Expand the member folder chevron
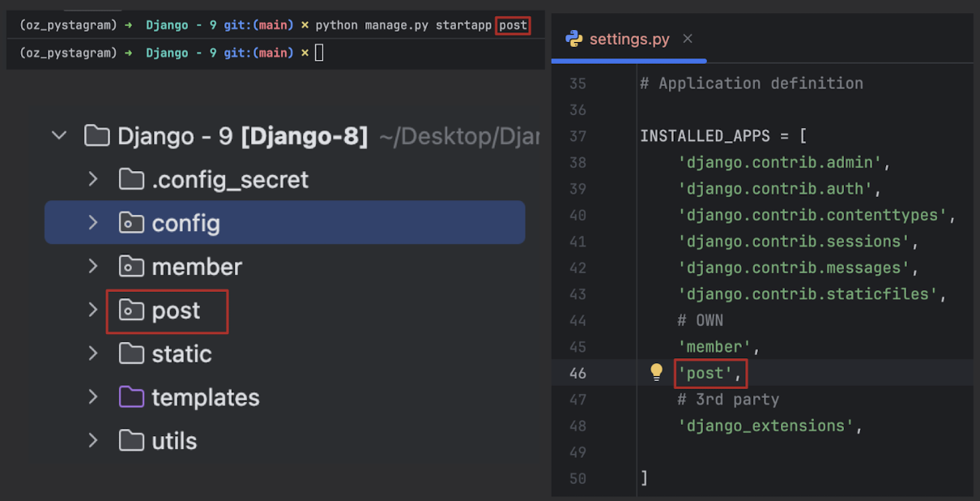 tap(93, 266)
